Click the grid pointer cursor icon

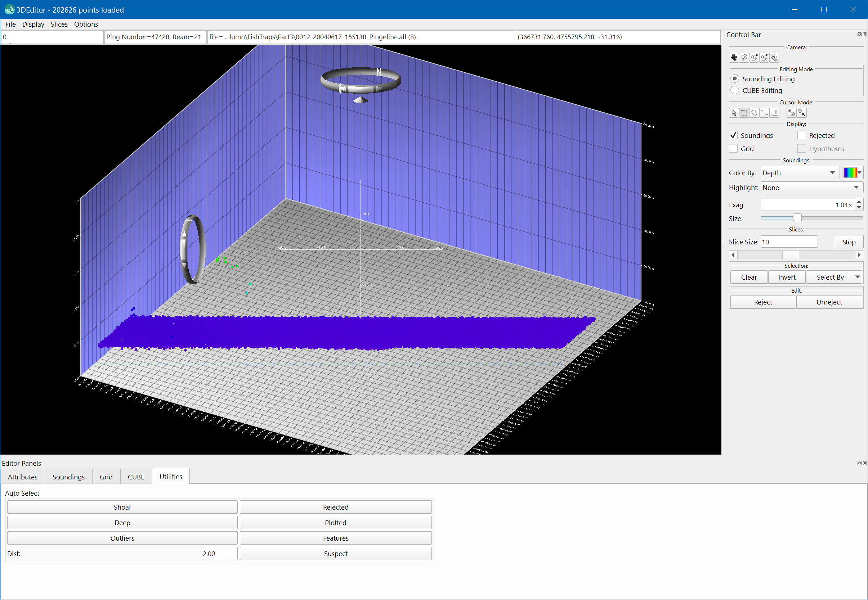tap(802, 113)
